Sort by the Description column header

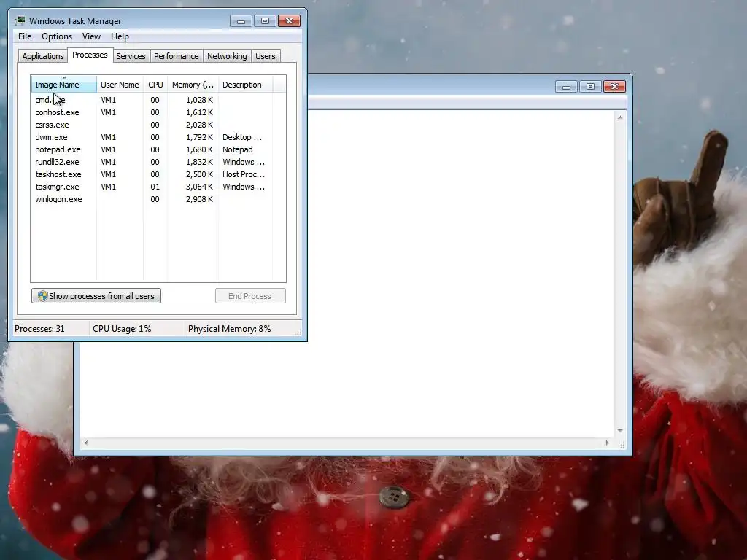pos(245,85)
